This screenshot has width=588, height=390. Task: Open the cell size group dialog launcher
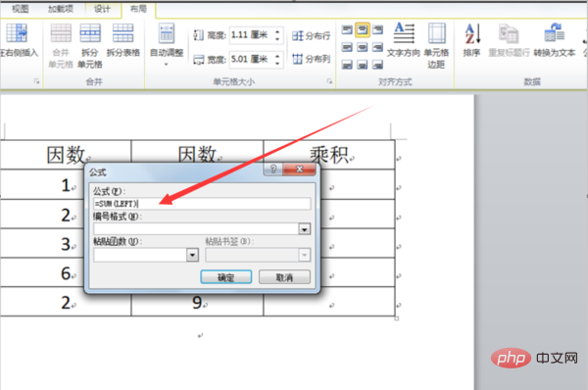329,81
